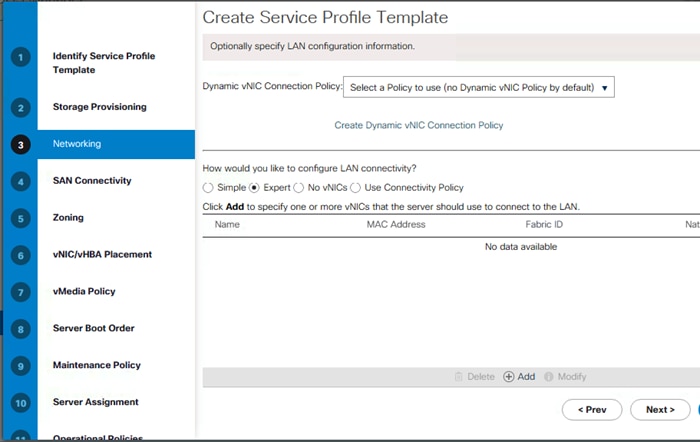The width and height of the screenshot is (700, 442).
Task: Open the Dynamic vNIC Connection Policy dropdown
Action: pyautogui.click(x=479, y=87)
